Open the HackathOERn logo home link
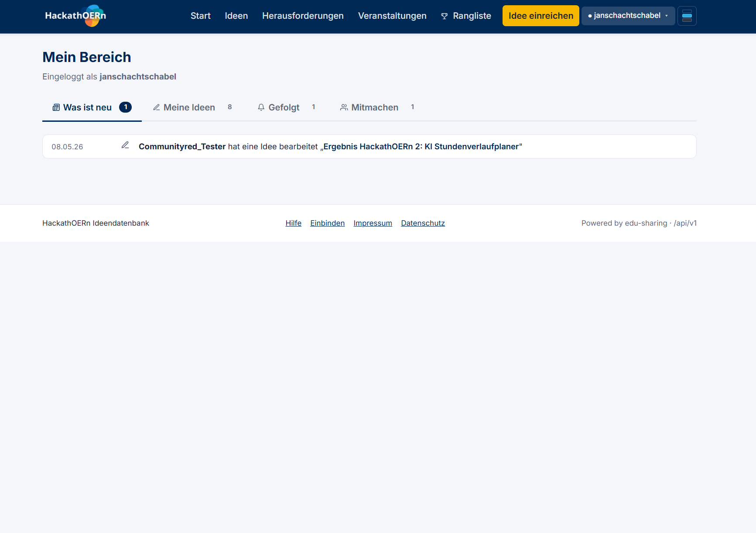This screenshot has height=533, width=756. coord(75,16)
